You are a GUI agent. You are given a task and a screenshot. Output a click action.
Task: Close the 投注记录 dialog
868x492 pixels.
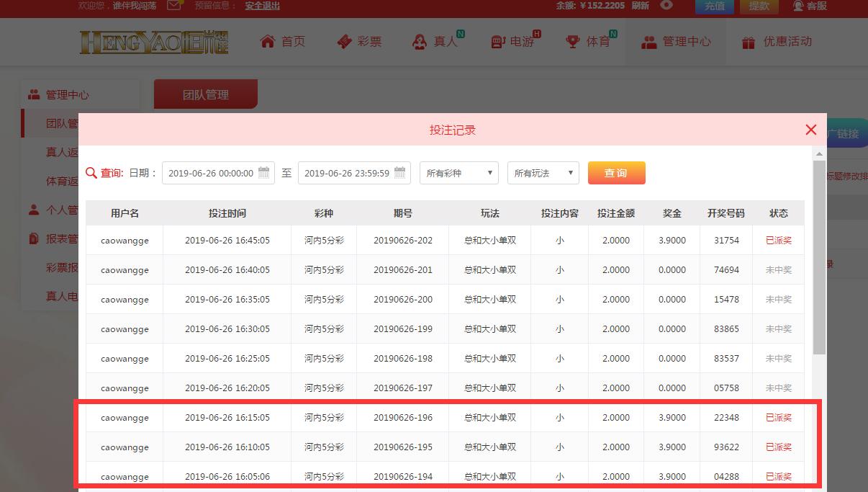811,130
